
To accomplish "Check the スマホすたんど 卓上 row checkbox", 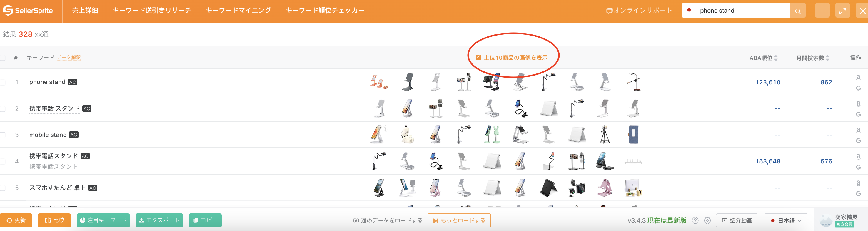I will pos(2,188).
